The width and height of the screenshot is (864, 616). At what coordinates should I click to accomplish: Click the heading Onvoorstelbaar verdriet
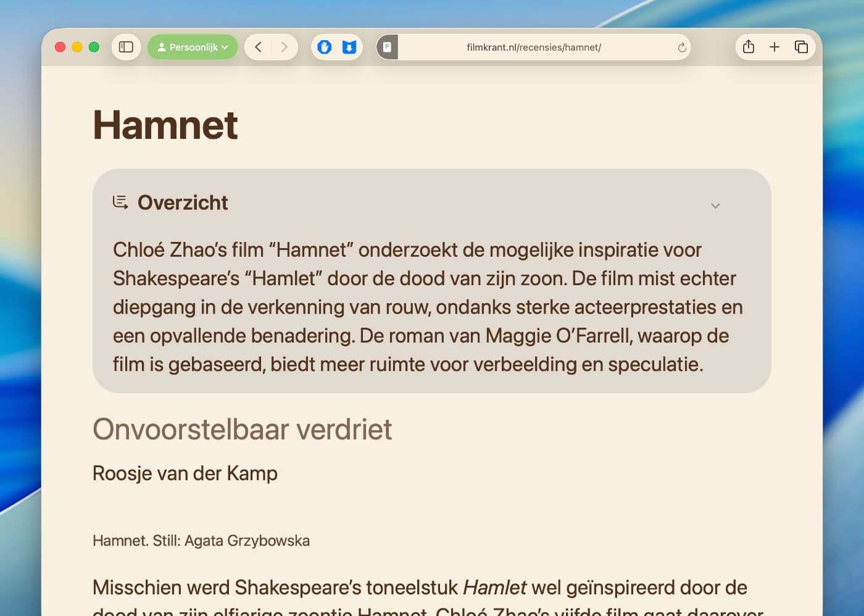coord(243,430)
